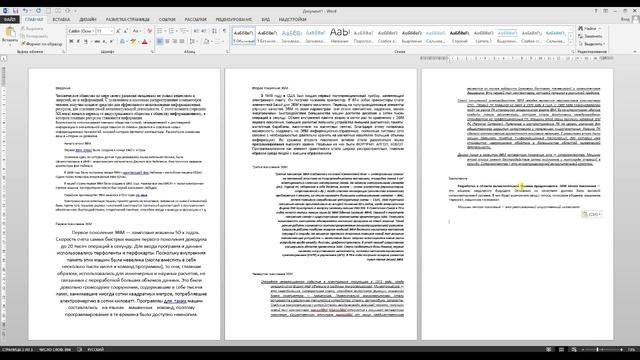Click the Save icon in quick access toolbar
The height and width of the screenshot is (360, 640).
(16, 11)
